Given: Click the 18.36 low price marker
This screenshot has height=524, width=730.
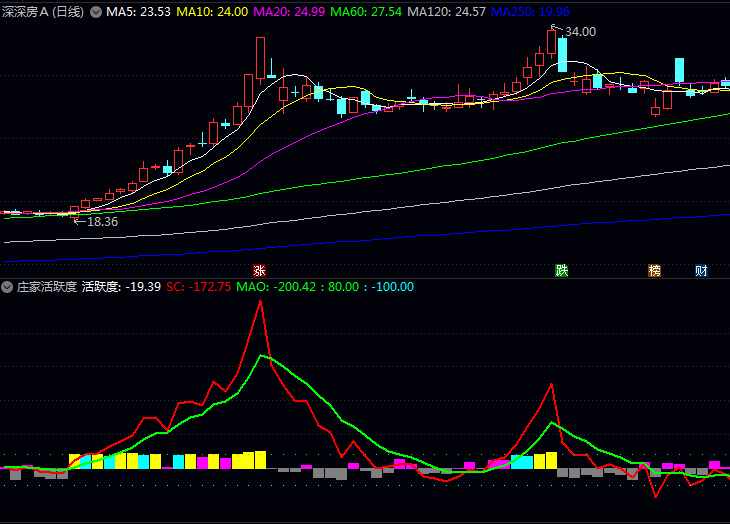Looking at the screenshot, I should [102, 222].
